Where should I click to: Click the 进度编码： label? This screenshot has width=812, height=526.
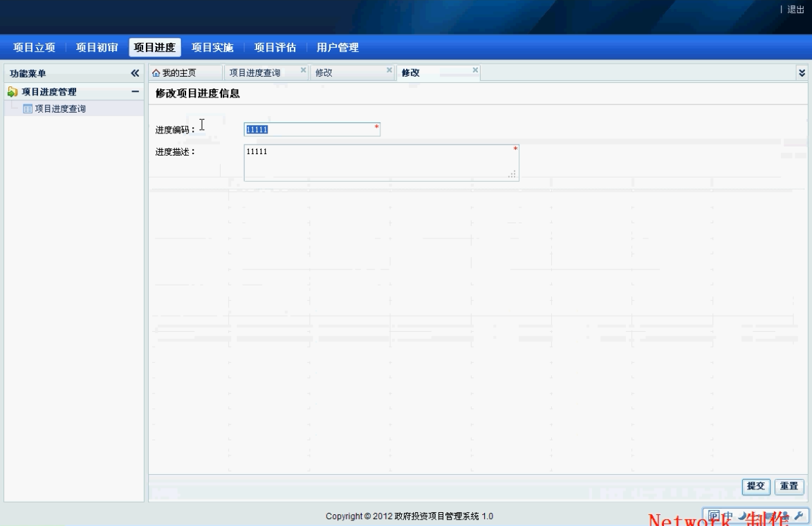[175, 130]
